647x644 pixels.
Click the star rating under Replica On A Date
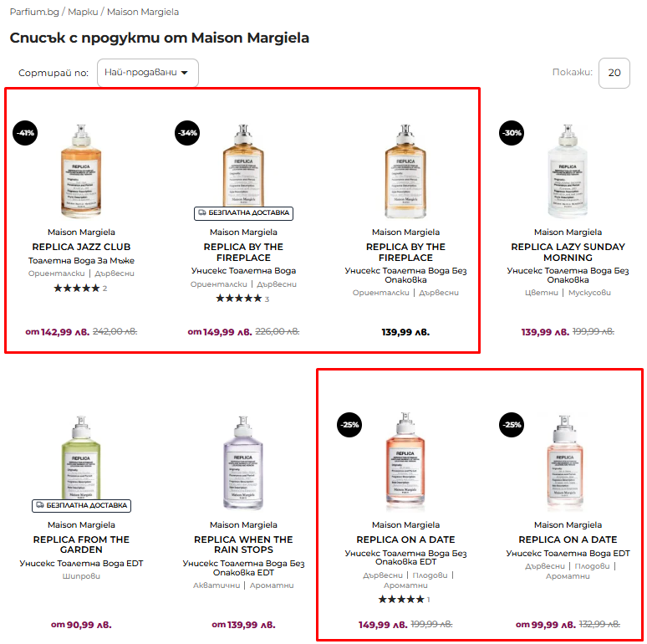(x=401, y=599)
